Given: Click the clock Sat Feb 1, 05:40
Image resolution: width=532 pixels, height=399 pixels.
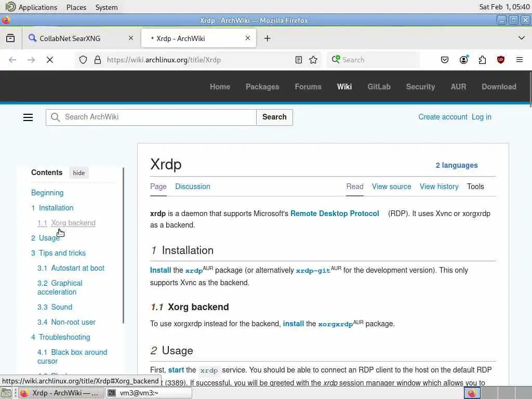Looking at the screenshot, I should [x=504, y=7].
